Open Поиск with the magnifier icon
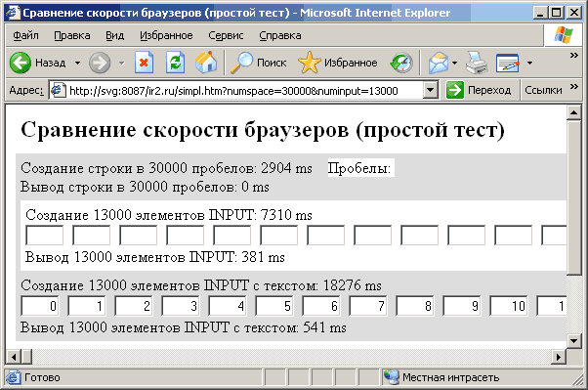 (x=258, y=63)
